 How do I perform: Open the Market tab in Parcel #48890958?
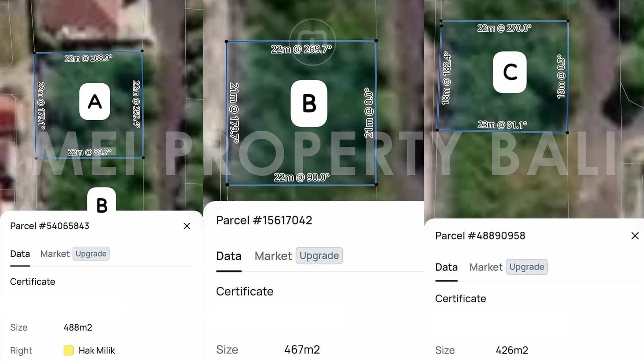(486, 267)
